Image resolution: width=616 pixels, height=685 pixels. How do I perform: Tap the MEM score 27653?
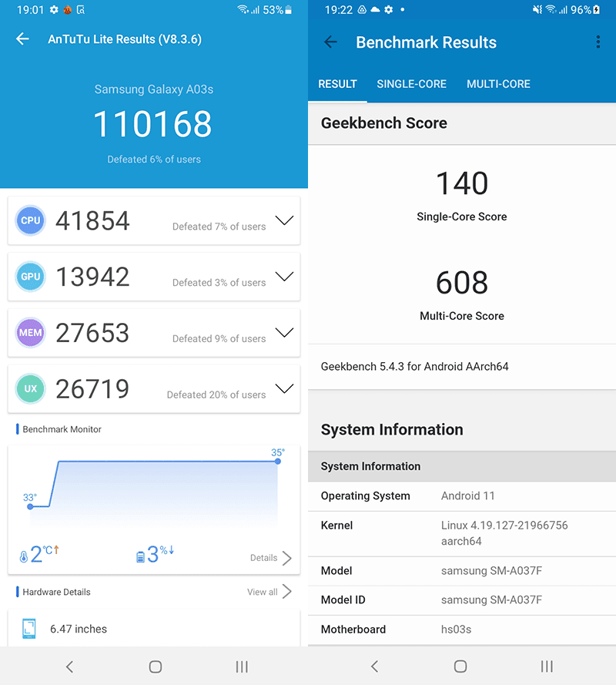pos(92,333)
